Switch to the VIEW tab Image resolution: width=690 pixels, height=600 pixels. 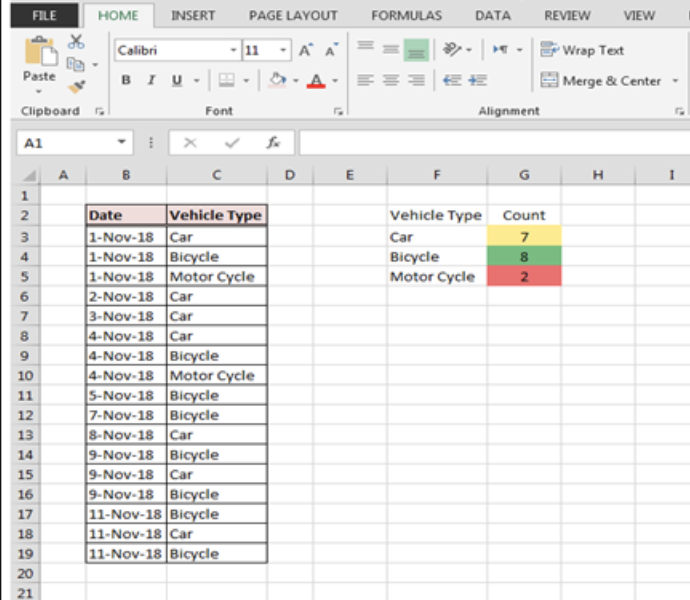[639, 16]
